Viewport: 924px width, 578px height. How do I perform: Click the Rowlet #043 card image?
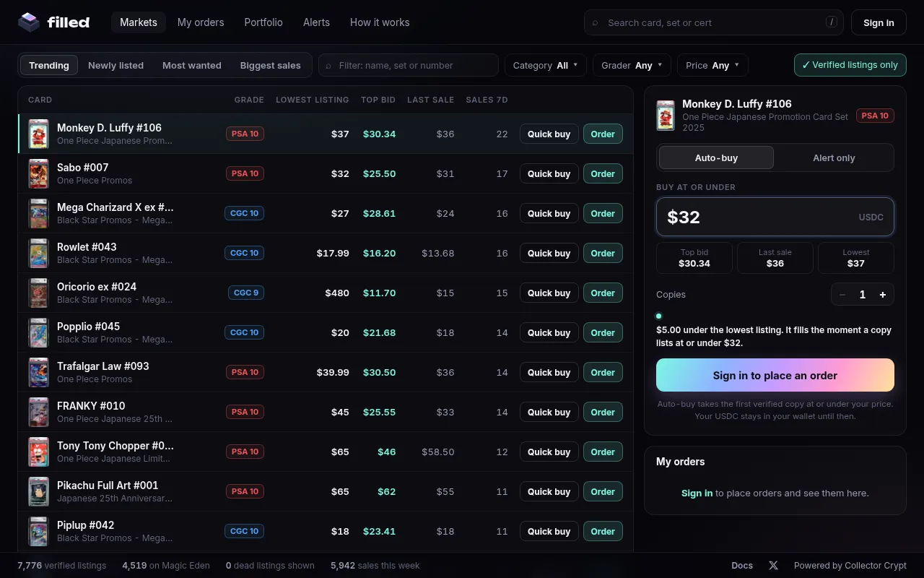coord(38,253)
